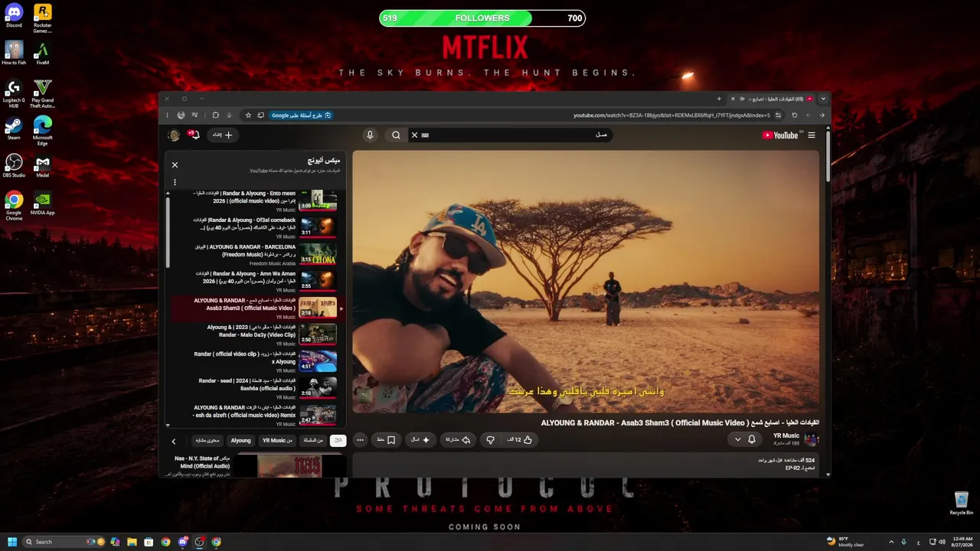
Task: Open the Discord desktop shortcut
Action: pos(14,15)
